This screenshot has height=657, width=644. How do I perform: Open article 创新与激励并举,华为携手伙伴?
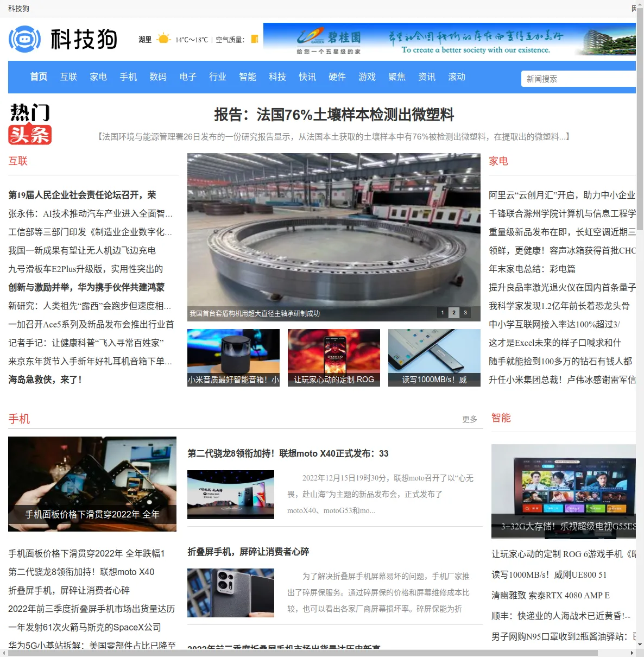click(86, 287)
